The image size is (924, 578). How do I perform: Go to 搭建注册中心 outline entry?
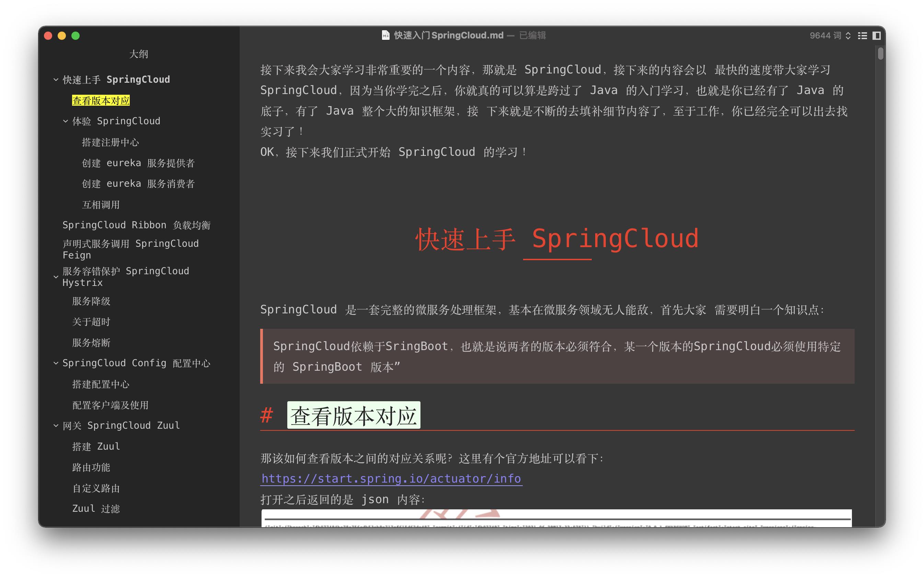tap(111, 142)
